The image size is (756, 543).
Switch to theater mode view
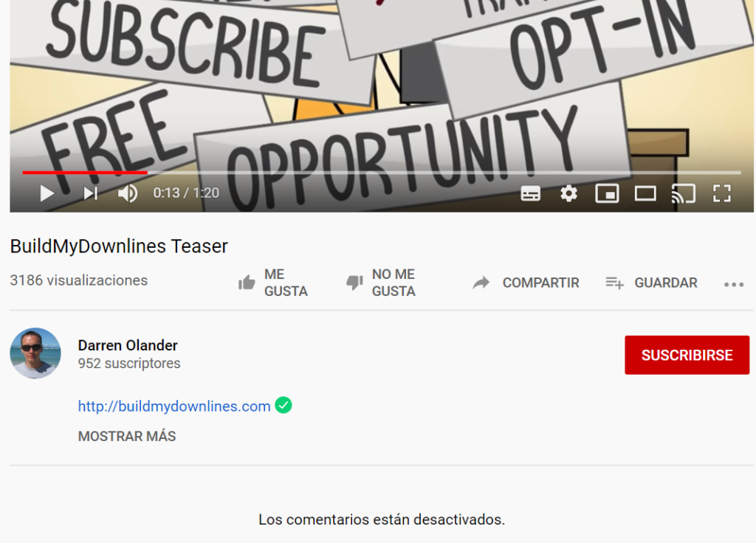click(645, 194)
